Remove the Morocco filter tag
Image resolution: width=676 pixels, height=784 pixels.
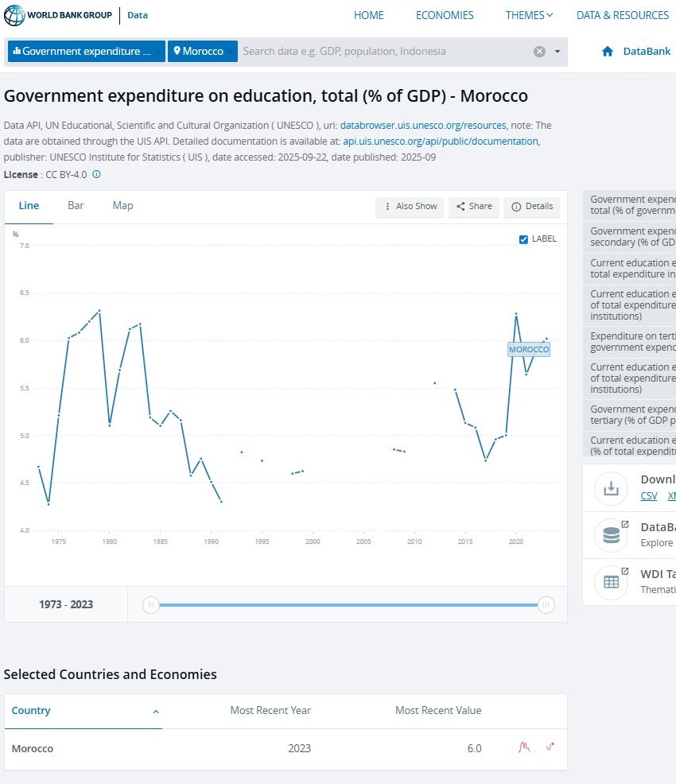point(231,52)
